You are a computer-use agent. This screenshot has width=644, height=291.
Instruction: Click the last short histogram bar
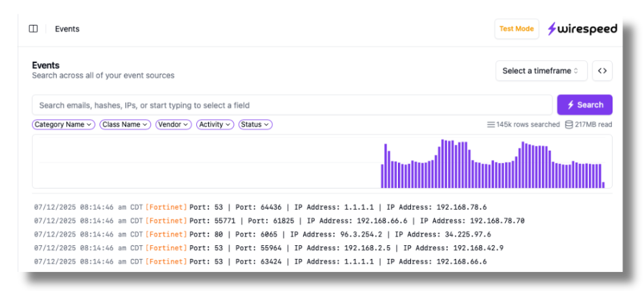click(603, 185)
